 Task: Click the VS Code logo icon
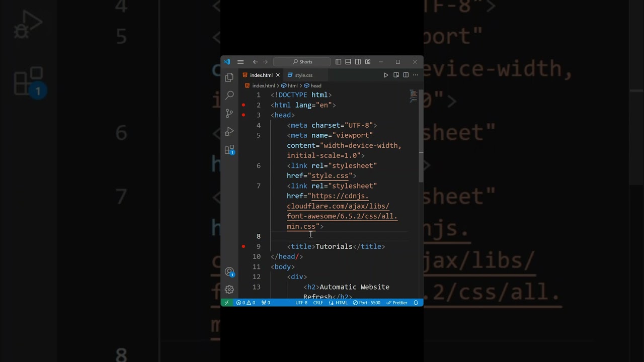point(227,62)
